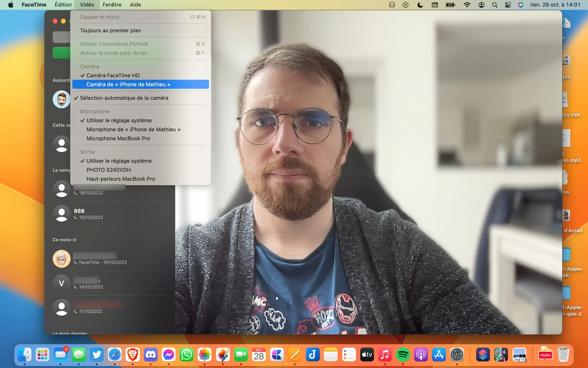This screenshot has width=588, height=368.
Task: Launch Apple TV from the Dock
Action: pyautogui.click(x=367, y=354)
